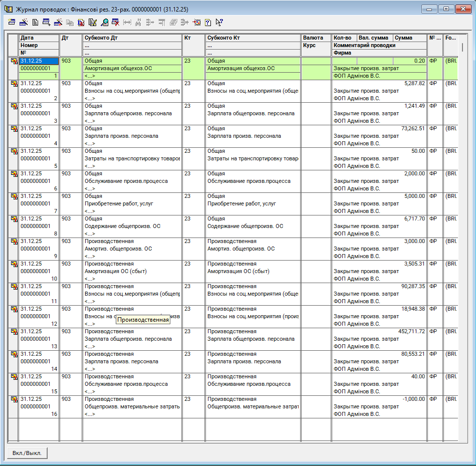Screen dimensions: 476x466
Task: Click the table with plus sign icon
Action: [47, 22]
